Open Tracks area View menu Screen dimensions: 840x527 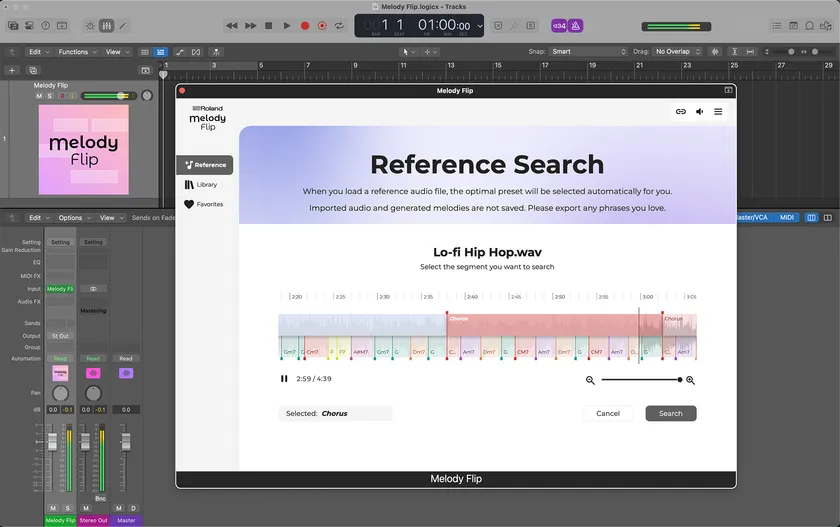tap(117, 52)
